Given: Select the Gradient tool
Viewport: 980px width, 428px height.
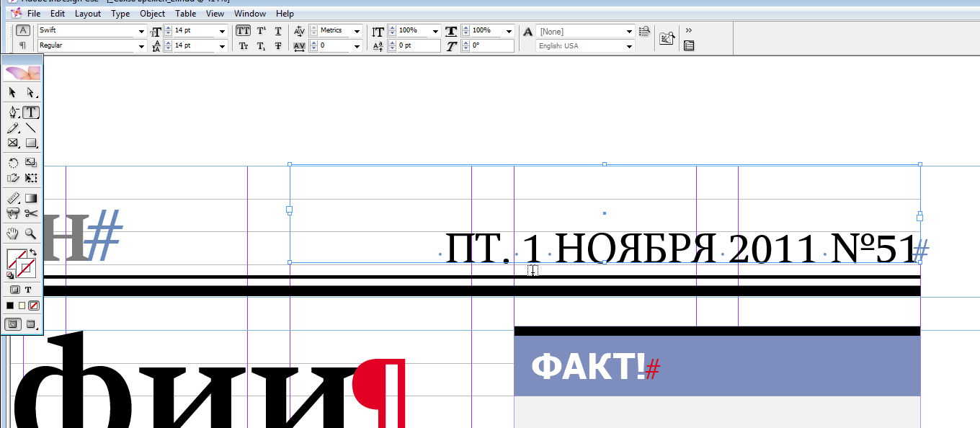Looking at the screenshot, I should (x=31, y=198).
